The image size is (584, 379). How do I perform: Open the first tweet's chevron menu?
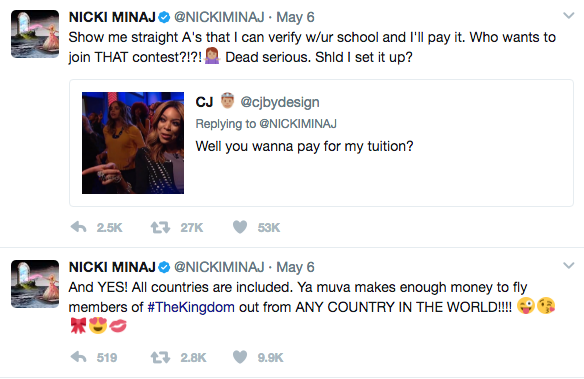[x=568, y=16]
